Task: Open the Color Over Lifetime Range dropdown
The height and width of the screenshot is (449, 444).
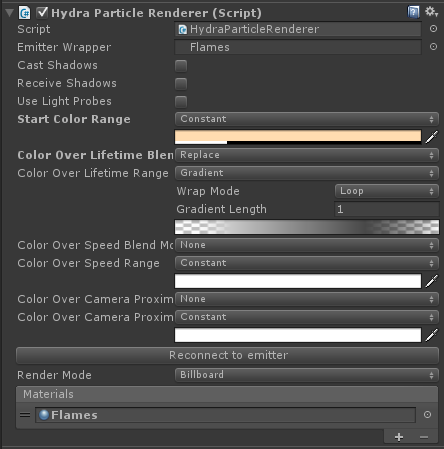Action: (x=307, y=173)
